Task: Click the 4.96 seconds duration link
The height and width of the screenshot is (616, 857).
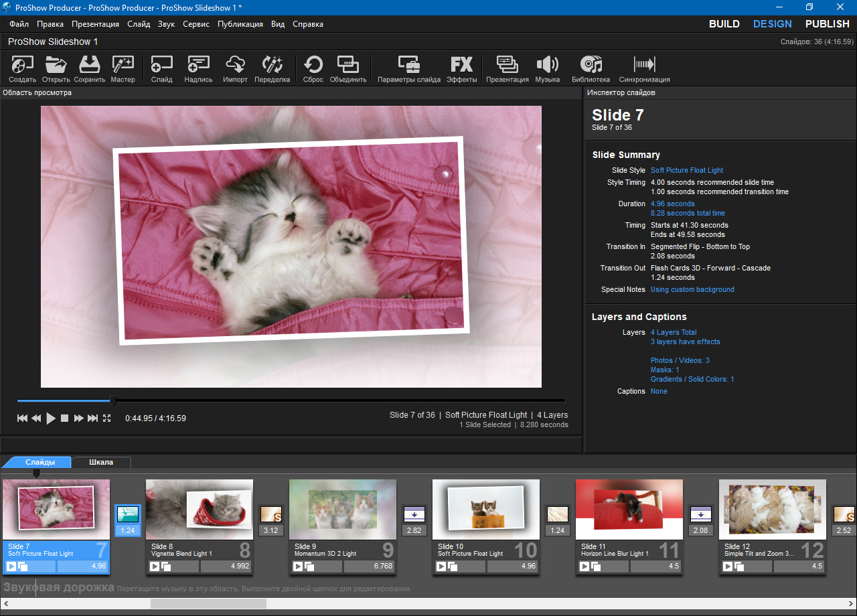Action: [672, 204]
